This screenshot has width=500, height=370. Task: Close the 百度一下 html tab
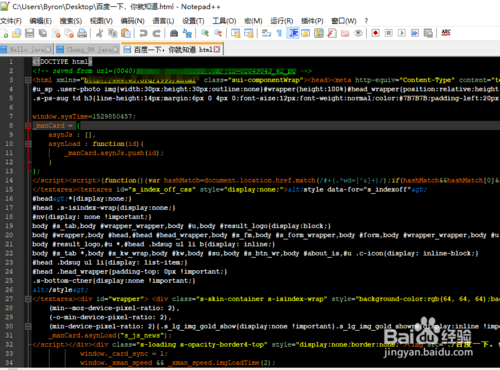pos(217,50)
